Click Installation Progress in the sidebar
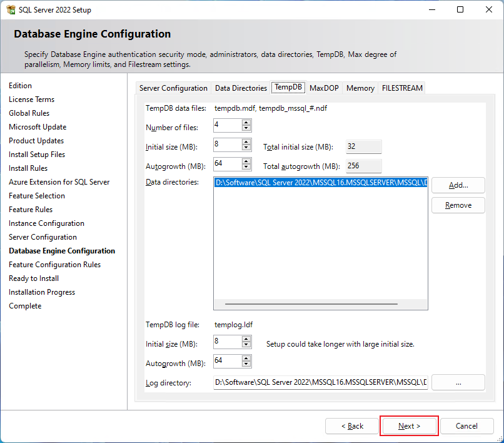The image size is (504, 443). click(x=42, y=292)
